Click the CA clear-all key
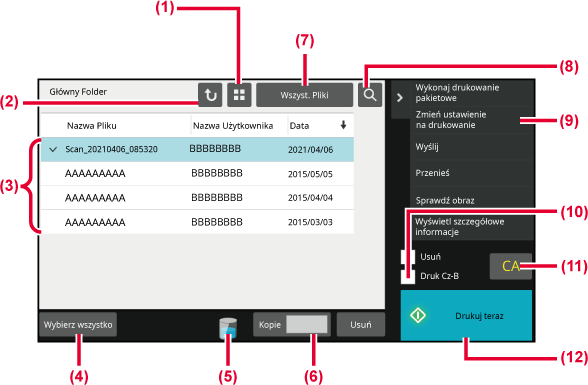588x385 pixels. click(x=510, y=266)
